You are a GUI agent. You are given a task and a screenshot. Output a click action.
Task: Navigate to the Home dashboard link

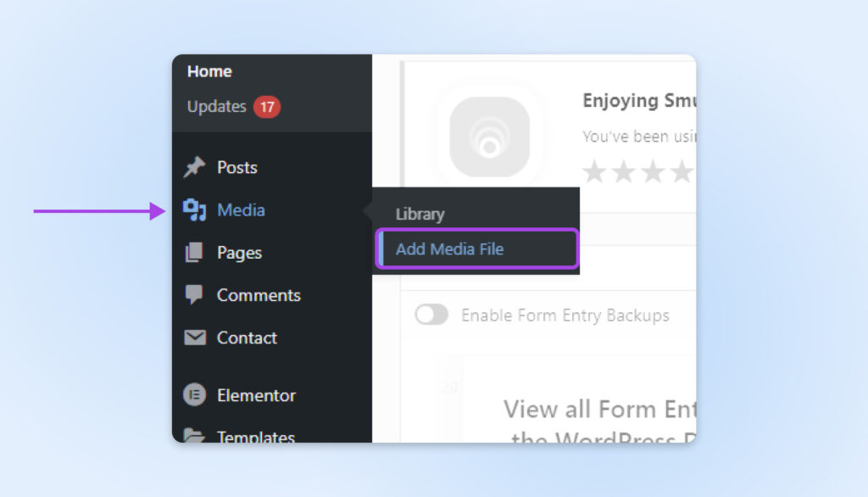[209, 71]
